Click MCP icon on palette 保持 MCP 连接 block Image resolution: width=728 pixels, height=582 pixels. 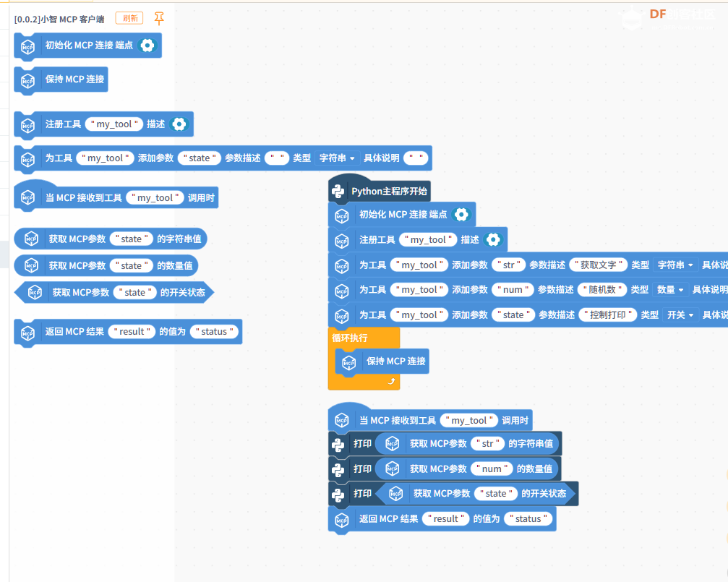click(x=27, y=80)
